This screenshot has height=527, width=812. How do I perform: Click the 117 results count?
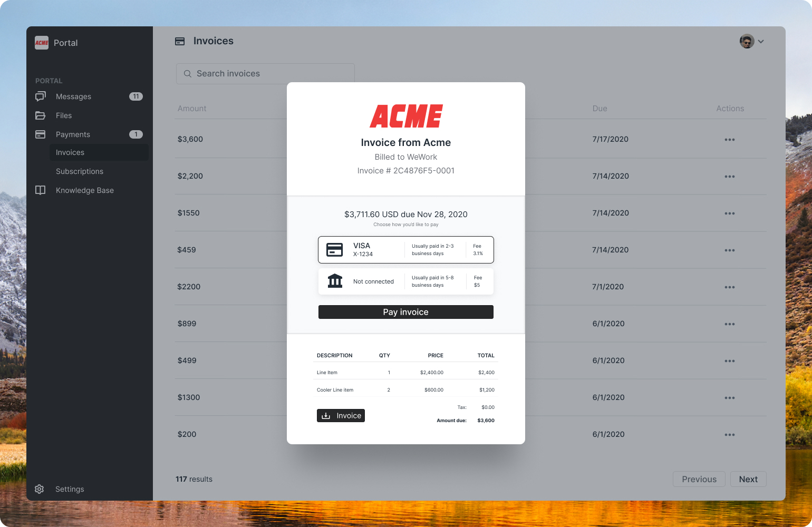click(x=194, y=479)
